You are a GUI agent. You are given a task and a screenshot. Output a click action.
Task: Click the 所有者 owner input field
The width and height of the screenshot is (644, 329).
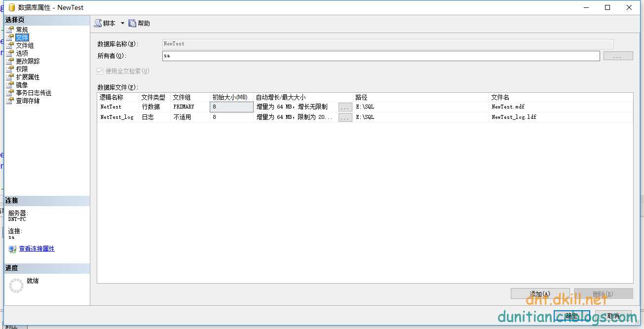381,56
